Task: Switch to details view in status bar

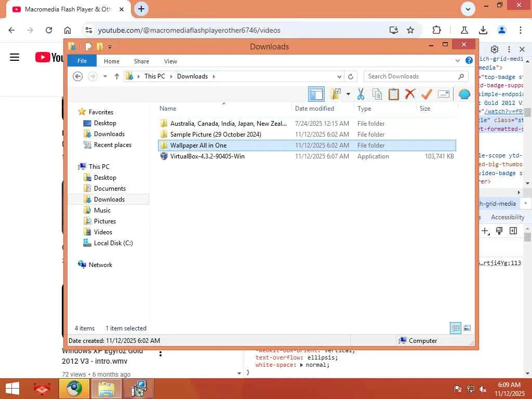Action: click(x=455, y=328)
